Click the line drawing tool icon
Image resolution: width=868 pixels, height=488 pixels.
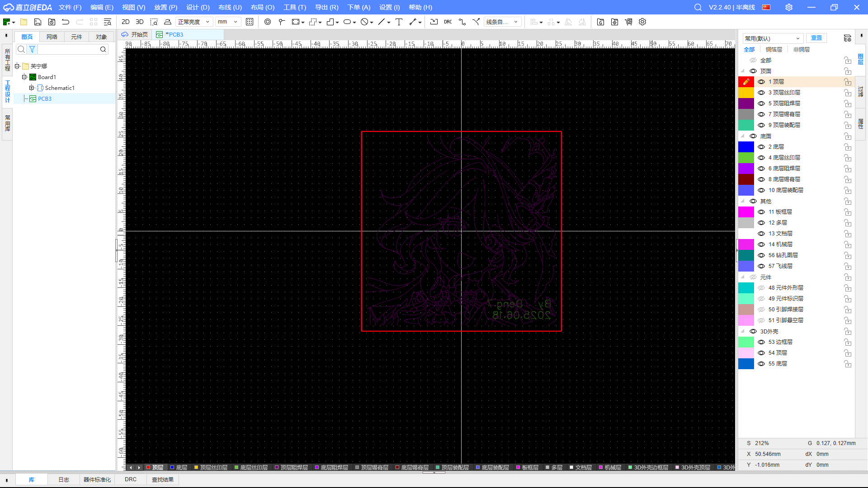coord(382,22)
